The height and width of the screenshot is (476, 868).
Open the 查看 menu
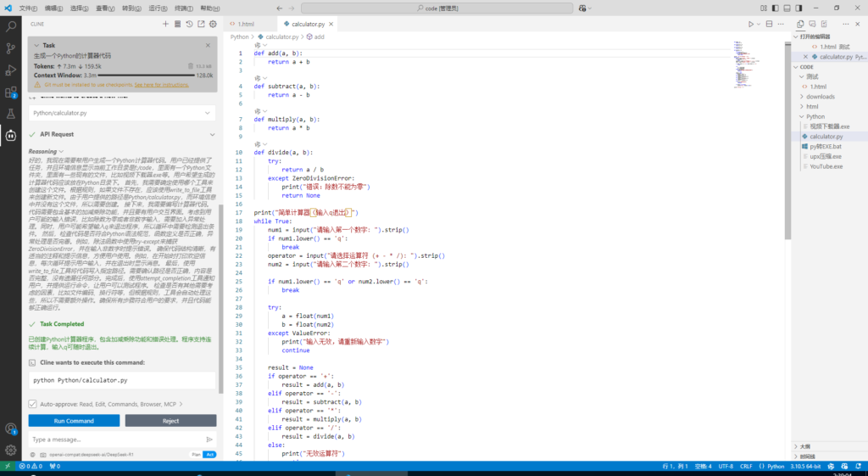point(104,8)
